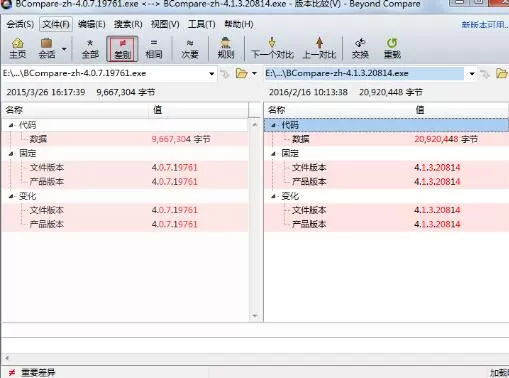This screenshot has height=378, width=509.
Task: Jump to next difference with 下一个对比
Action: (x=272, y=49)
